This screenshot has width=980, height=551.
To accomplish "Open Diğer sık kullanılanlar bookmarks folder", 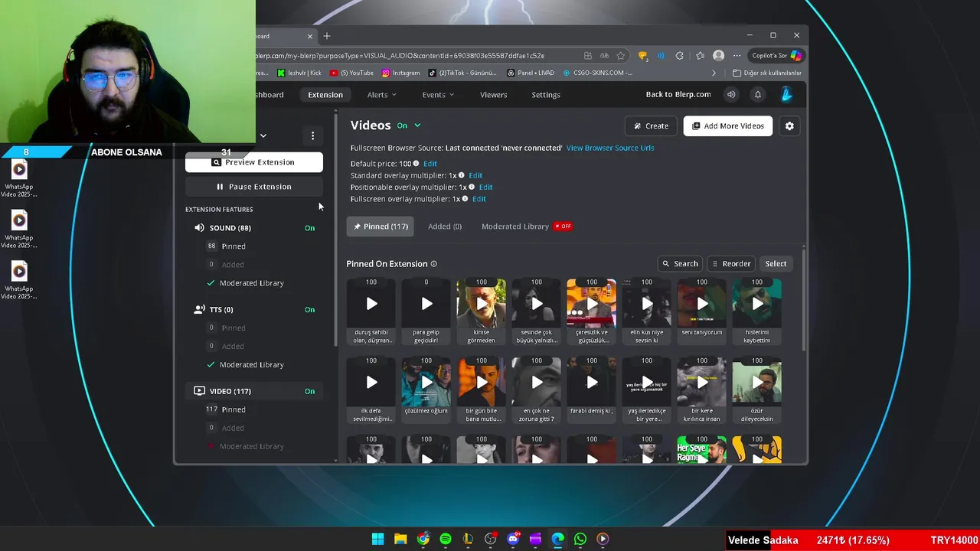I will [x=766, y=73].
